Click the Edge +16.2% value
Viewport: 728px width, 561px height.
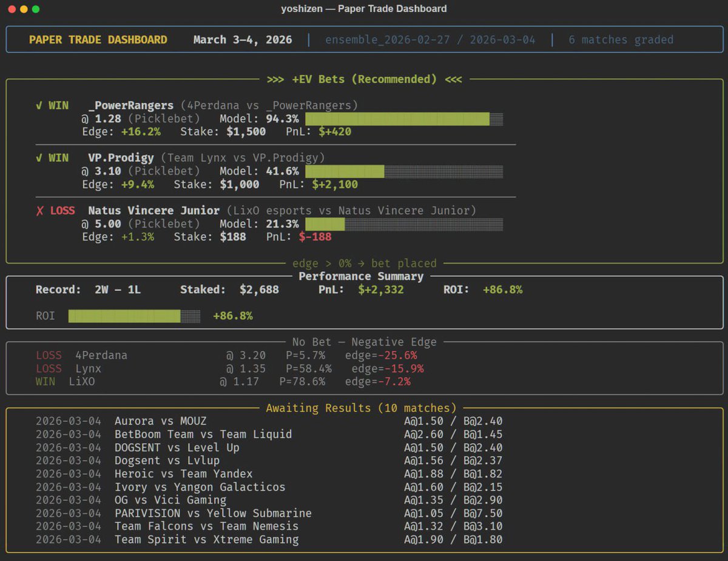[x=141, y=132]
